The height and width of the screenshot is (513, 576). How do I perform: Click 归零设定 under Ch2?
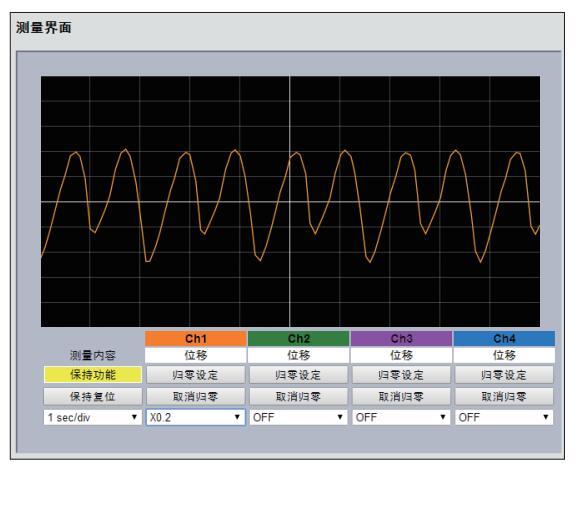(298, 375)
